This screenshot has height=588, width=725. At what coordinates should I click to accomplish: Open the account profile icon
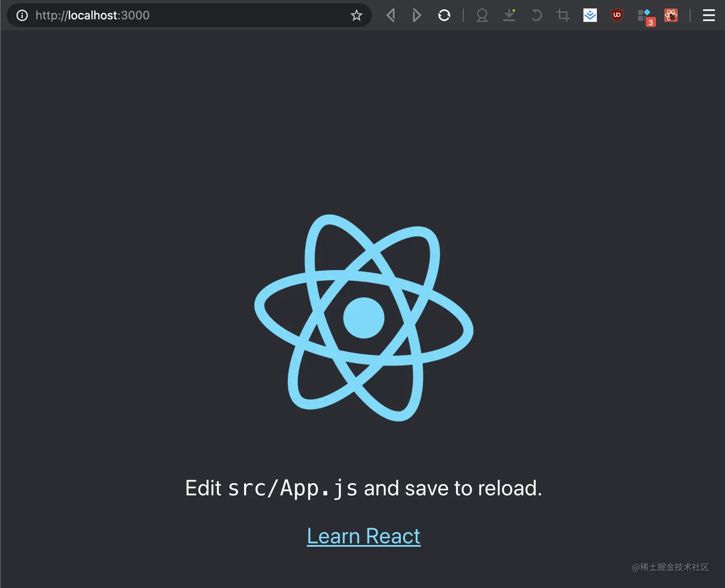tap(482, 15)
